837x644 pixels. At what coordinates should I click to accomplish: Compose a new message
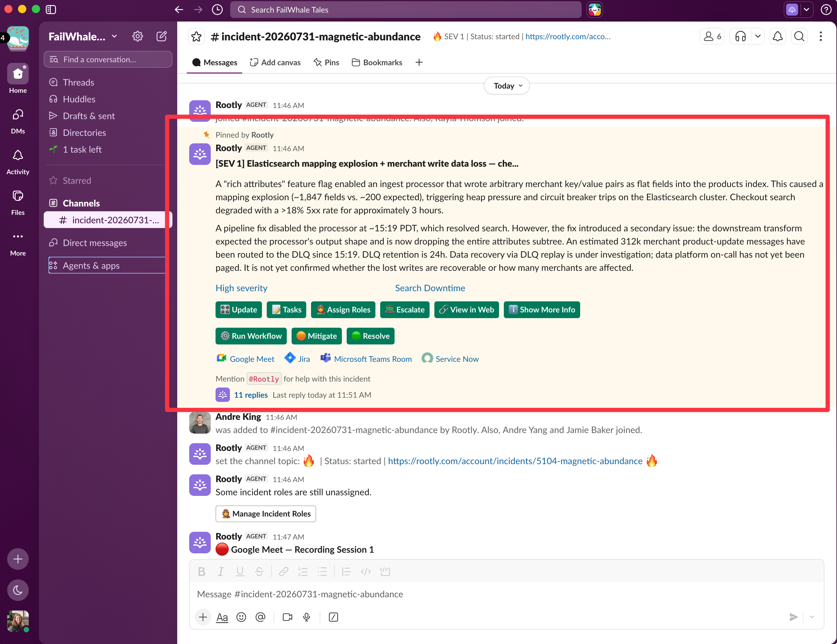(x=162, y=37)
